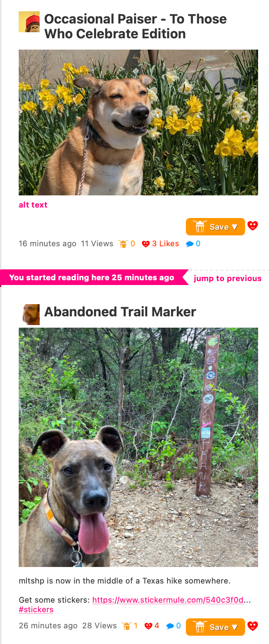View the 3 Likes on first post
Screen dimensions: 269x644
tap(161, 244)
